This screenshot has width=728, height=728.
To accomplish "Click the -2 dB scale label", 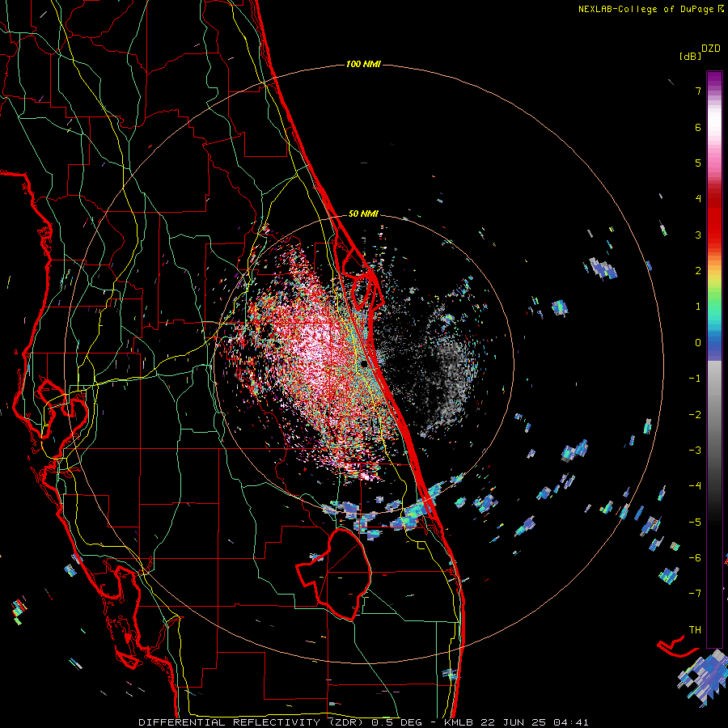I will point(695,414).
